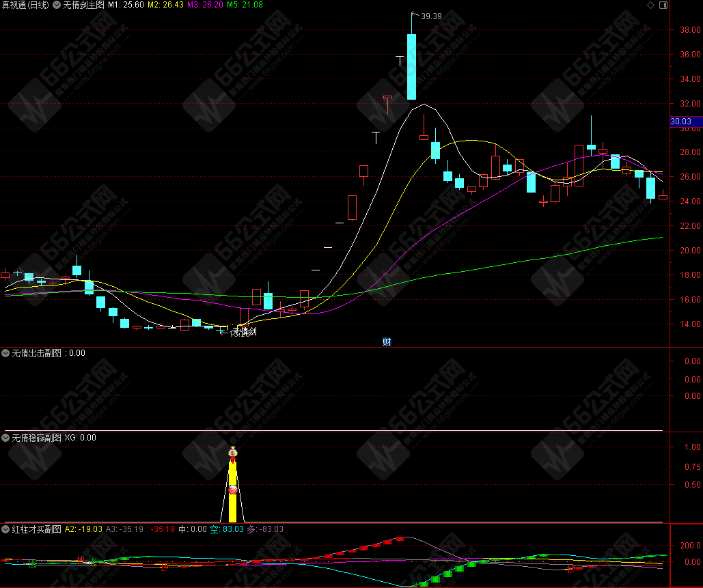
Task: Click the 39.39 high price marker
Action: [x=431, y=16]
